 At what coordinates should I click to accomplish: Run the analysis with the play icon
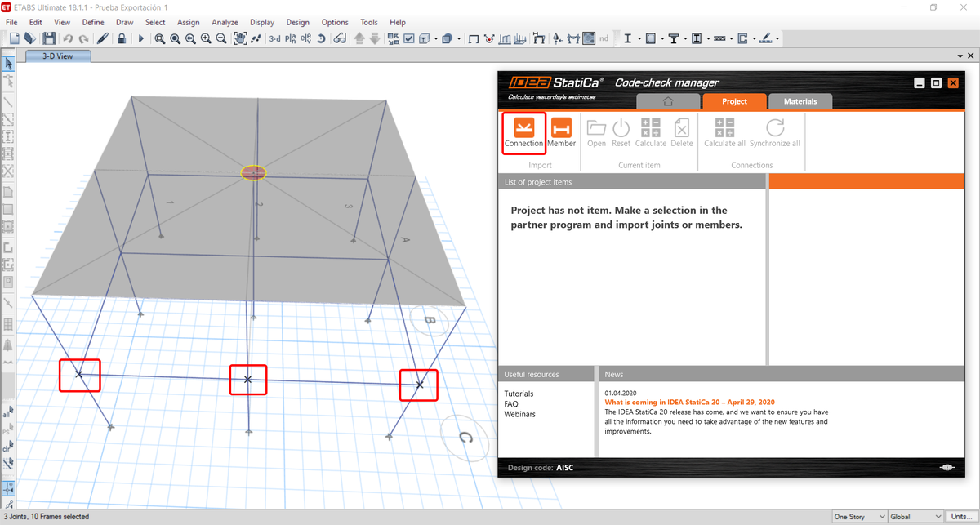click(x=140, y=38)
